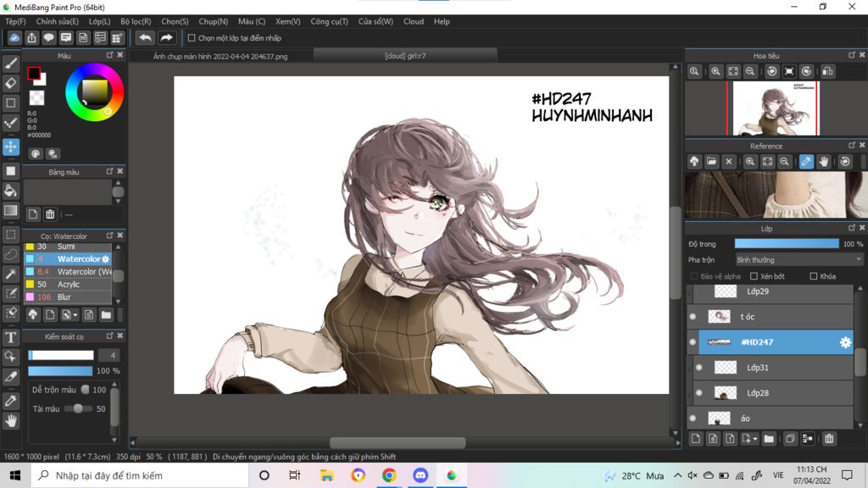Select the Hand pan tool

point(10,421)
